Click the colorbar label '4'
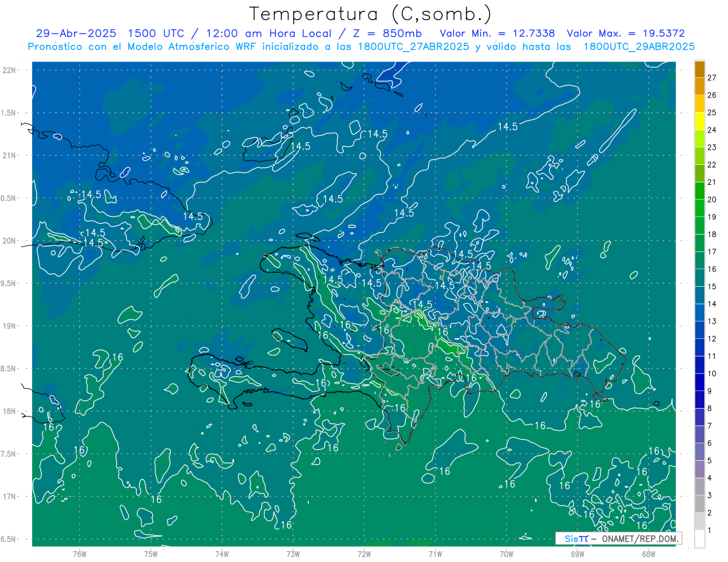Image resolution: width=728 pixels, height=562 pixels. click(x=710, y=478)
